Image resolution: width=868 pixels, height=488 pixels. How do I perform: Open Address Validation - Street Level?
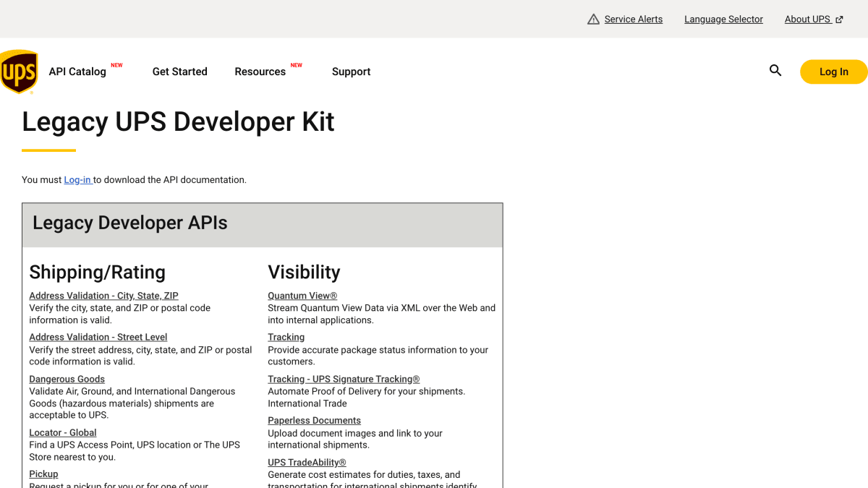click(x=98, y=337)
